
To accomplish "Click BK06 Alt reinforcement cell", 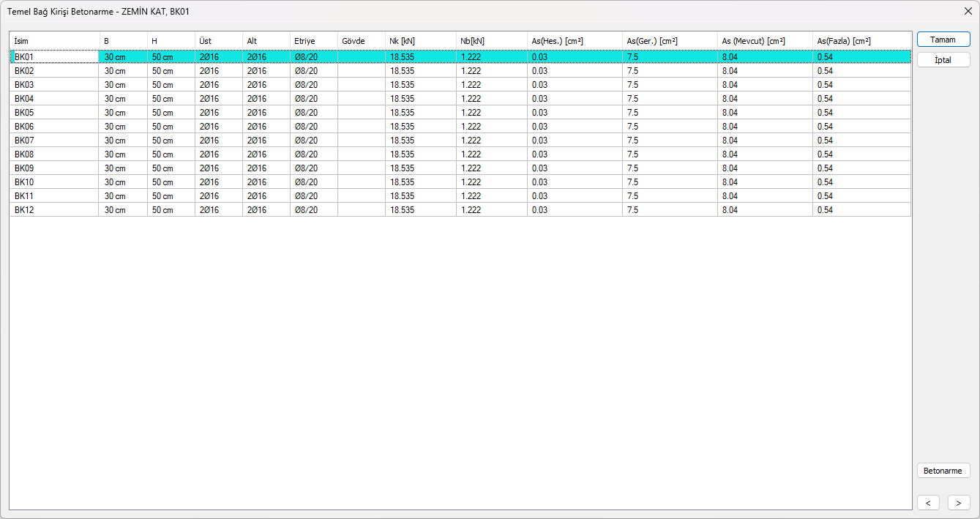I will click(266, 127).
